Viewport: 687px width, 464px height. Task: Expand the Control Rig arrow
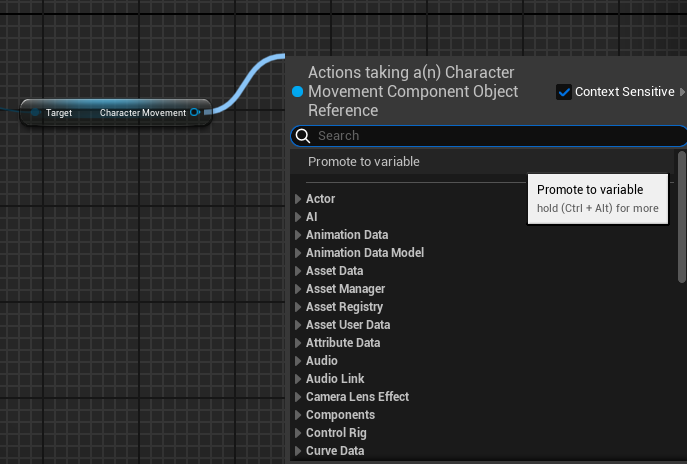click(x=298, y=432)
